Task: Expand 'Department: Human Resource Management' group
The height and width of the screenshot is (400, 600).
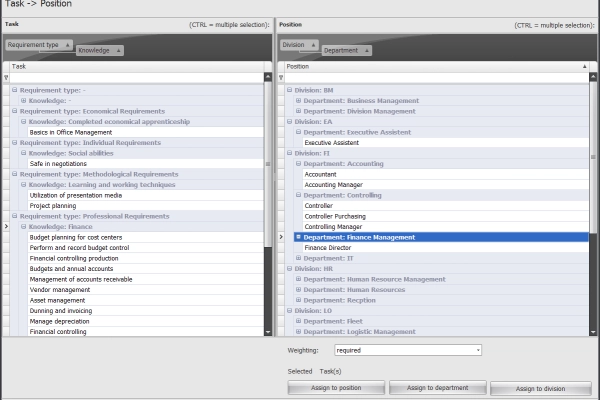Action: 298,279
